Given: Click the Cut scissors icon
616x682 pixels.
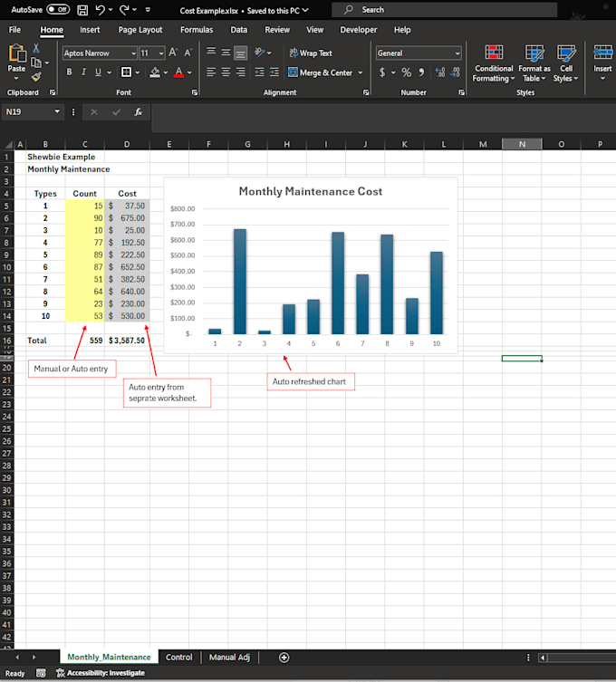Looking at the screenshot, I should (36, 48).
